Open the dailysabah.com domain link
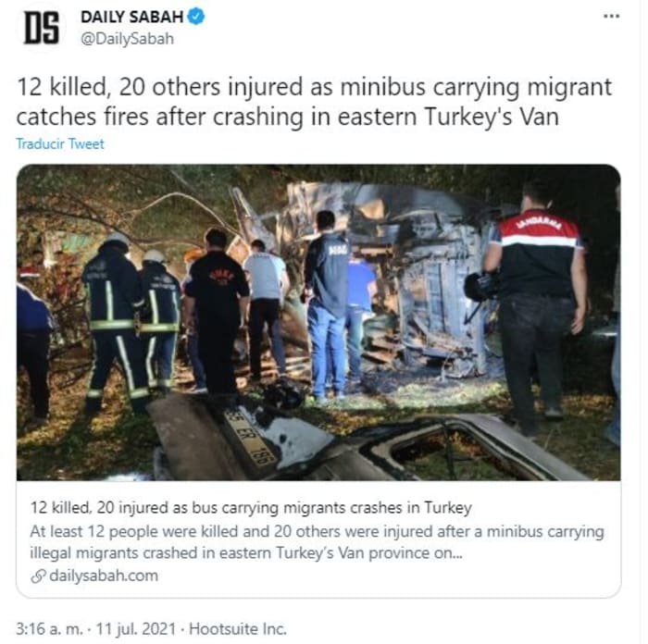The image size is (648, 644). [104, 576]
